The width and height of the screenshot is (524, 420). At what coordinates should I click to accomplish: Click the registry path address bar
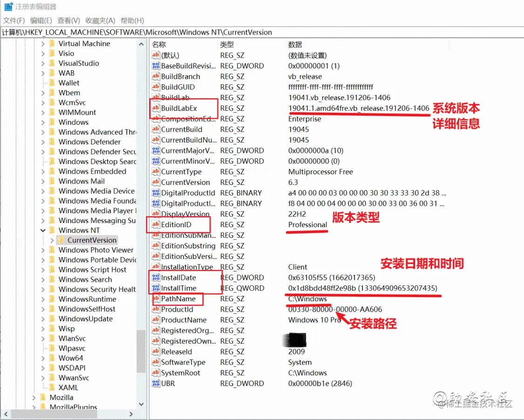pyautogui.click(x=262, y=32)
